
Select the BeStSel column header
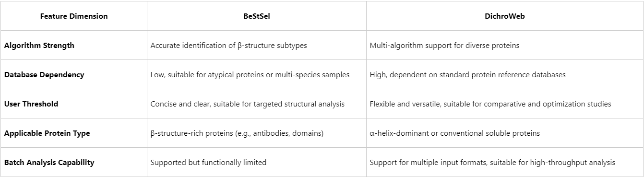256,16
